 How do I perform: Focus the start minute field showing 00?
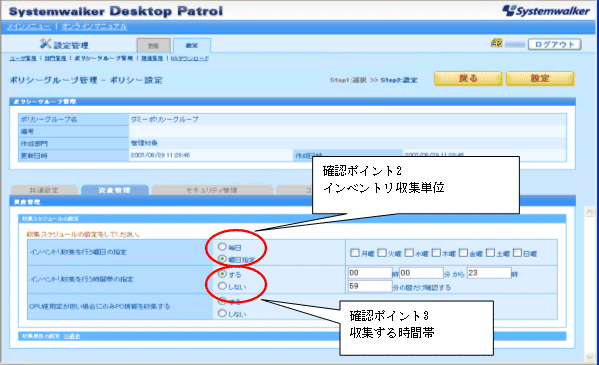click(x=421, y=273)
